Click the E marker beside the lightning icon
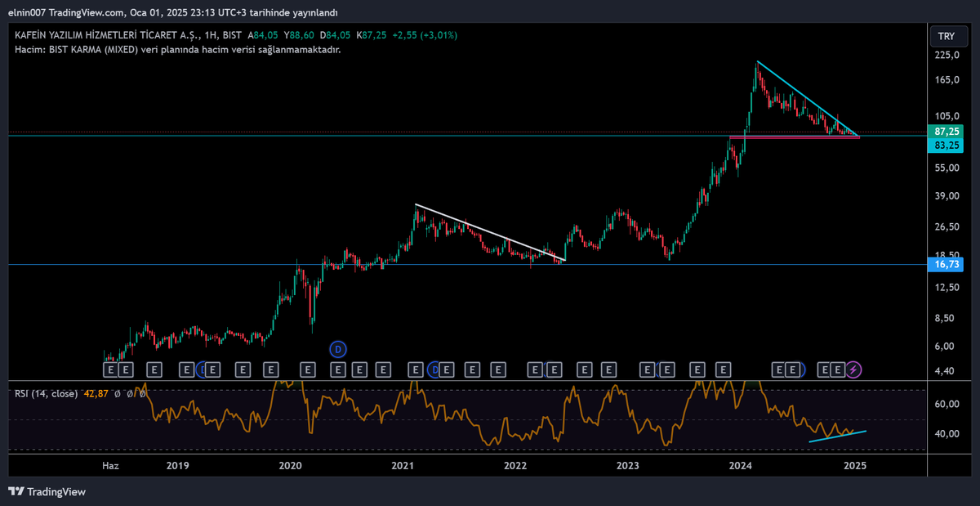The image size is (980, 506). pyautogui.click(x=837, y=370)
